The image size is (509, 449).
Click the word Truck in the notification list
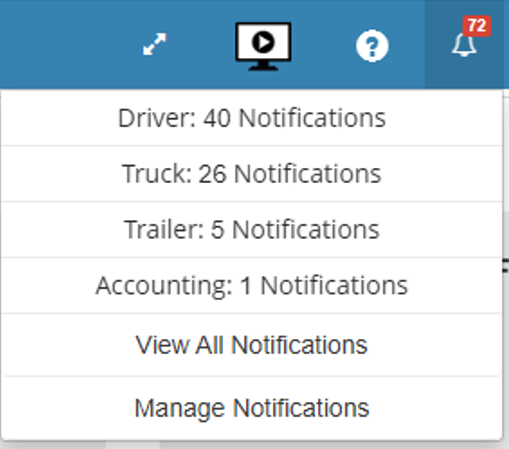(157, 174)
